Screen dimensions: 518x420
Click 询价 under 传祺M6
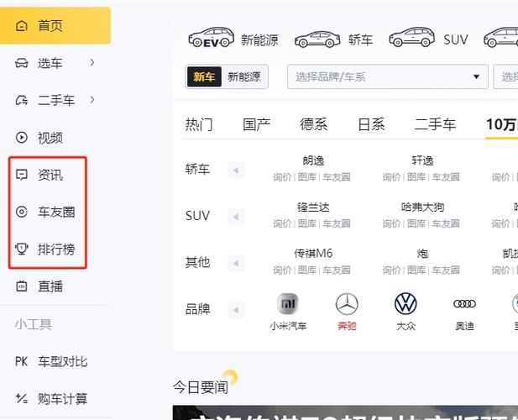point(282,270)
